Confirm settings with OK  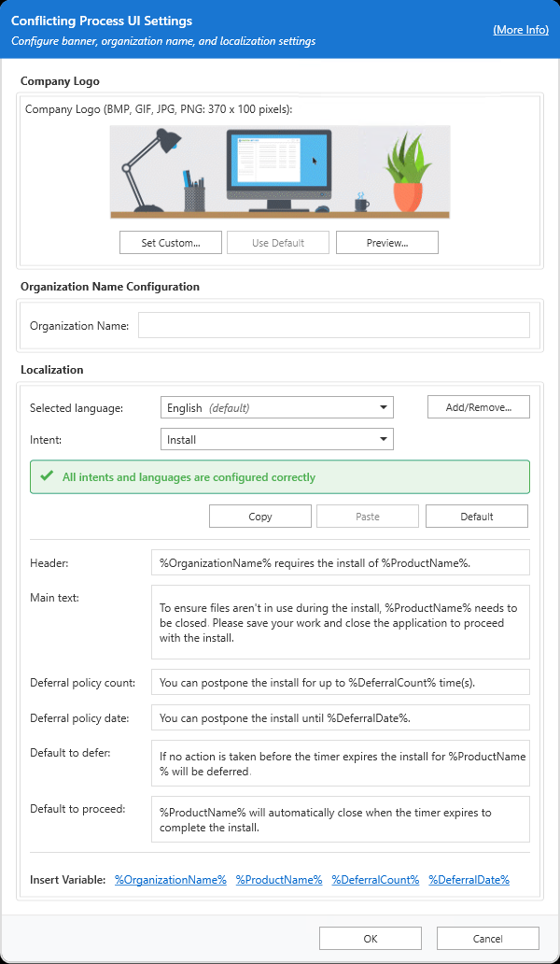[x=370, y=938]
